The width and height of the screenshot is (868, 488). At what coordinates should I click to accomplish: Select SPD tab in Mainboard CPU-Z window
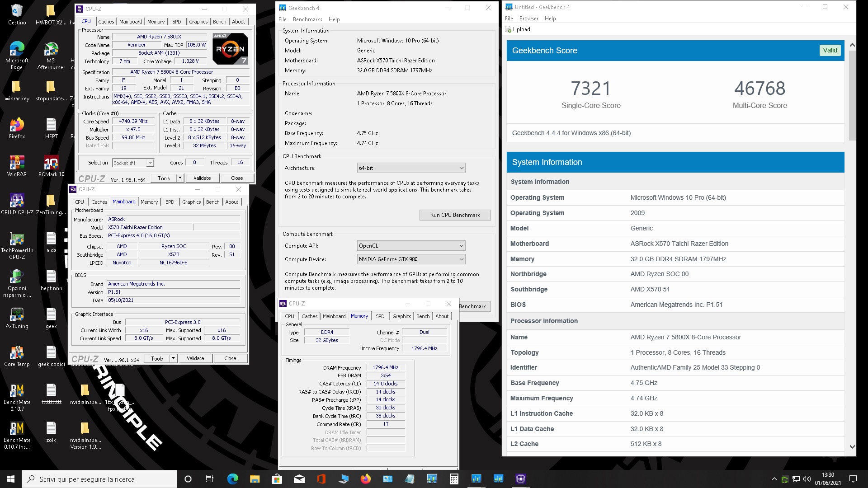point(170,202)
